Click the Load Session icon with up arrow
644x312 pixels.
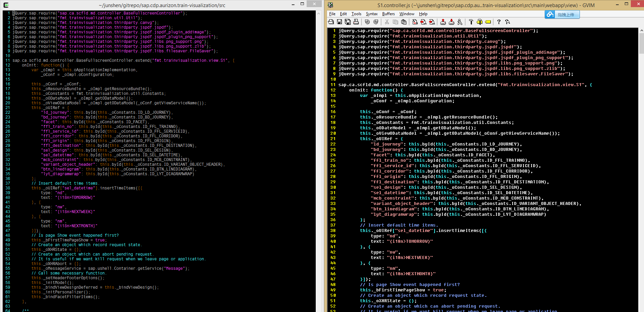(443, 22)
